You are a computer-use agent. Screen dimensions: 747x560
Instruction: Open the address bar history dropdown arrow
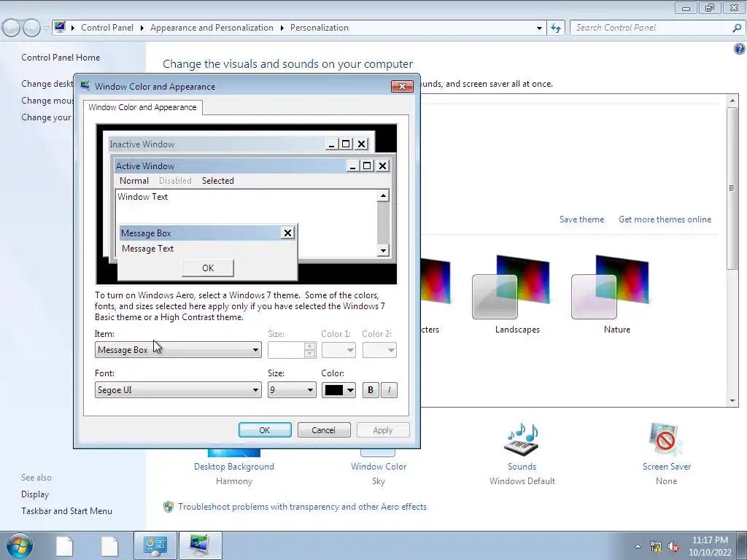pos(539,28)
